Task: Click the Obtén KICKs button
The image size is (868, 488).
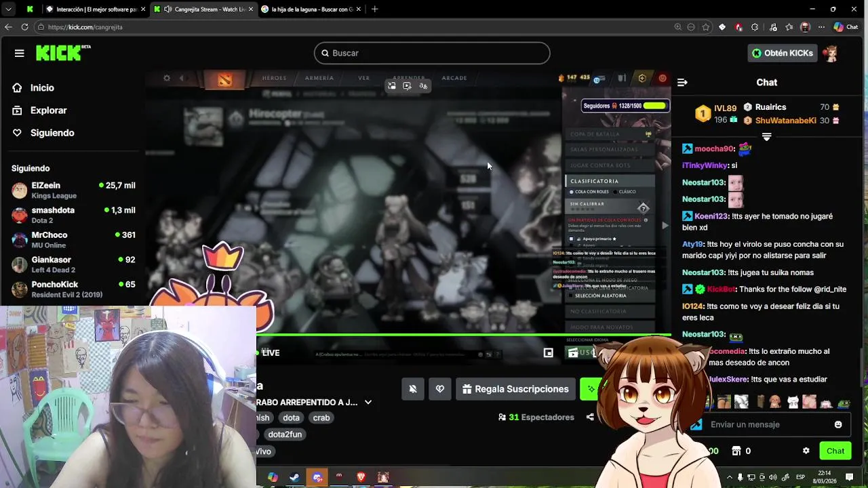Action: (x=782, y=53)
